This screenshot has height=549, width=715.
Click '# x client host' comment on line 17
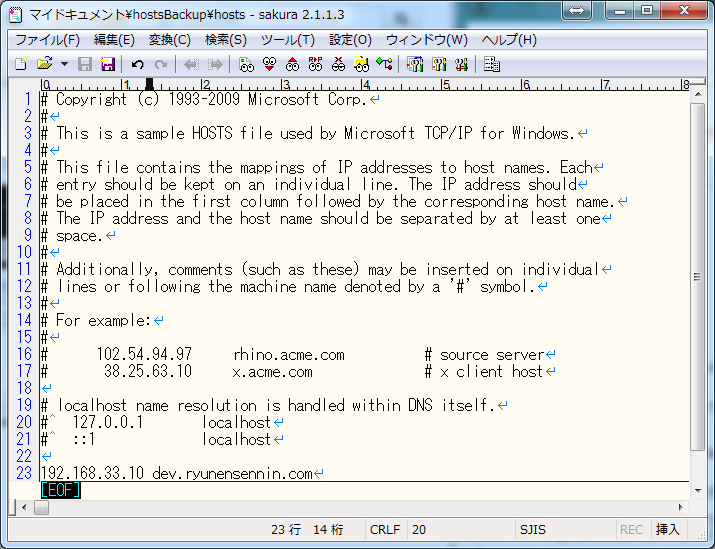[484, 372]
